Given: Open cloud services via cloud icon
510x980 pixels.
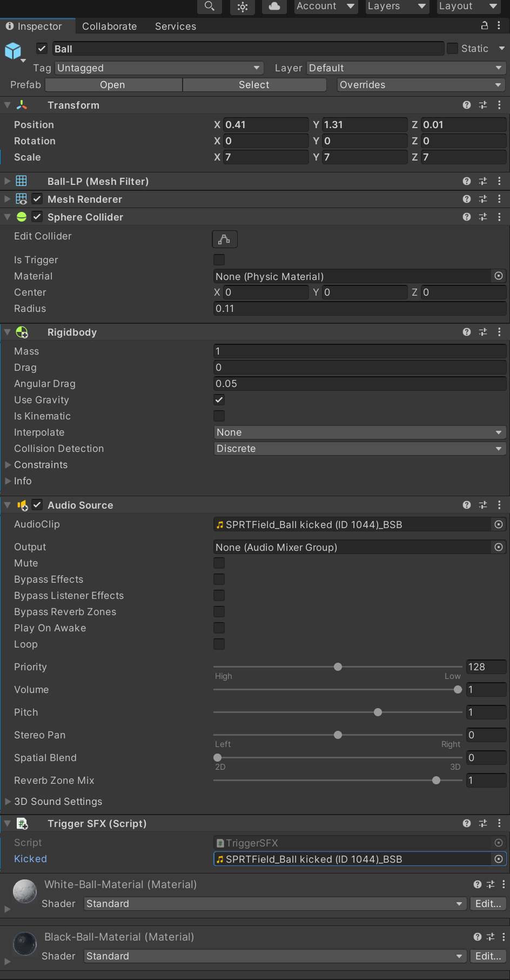Looking at the screenshot, I should click(x=274, y=6).
